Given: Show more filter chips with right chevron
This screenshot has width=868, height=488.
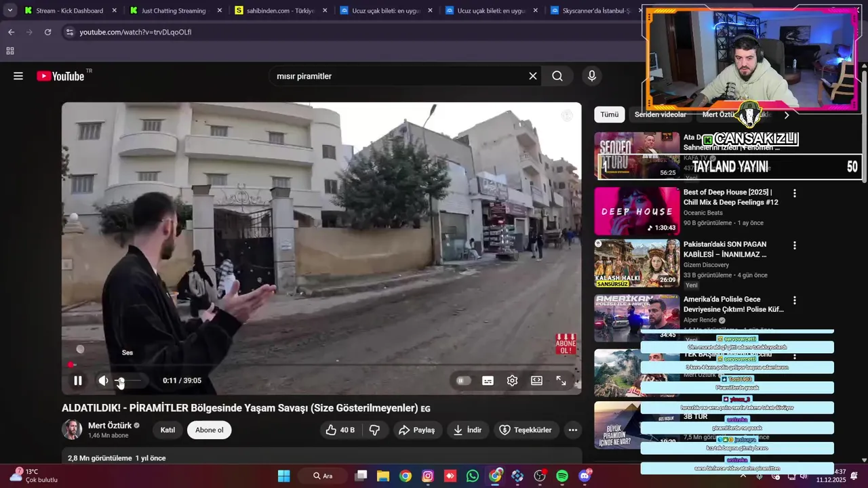Looking at the screenshot, I should click(787, 115).
